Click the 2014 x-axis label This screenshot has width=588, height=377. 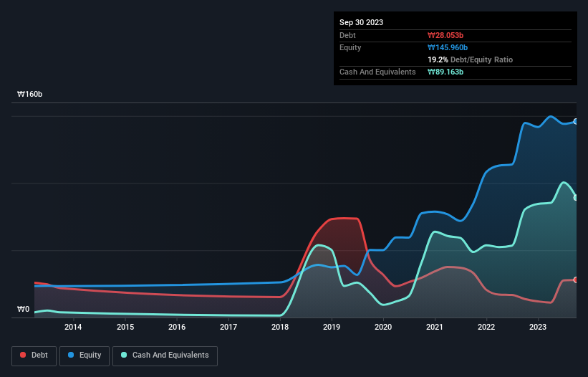pyautogui.click(x=73, y=327)
